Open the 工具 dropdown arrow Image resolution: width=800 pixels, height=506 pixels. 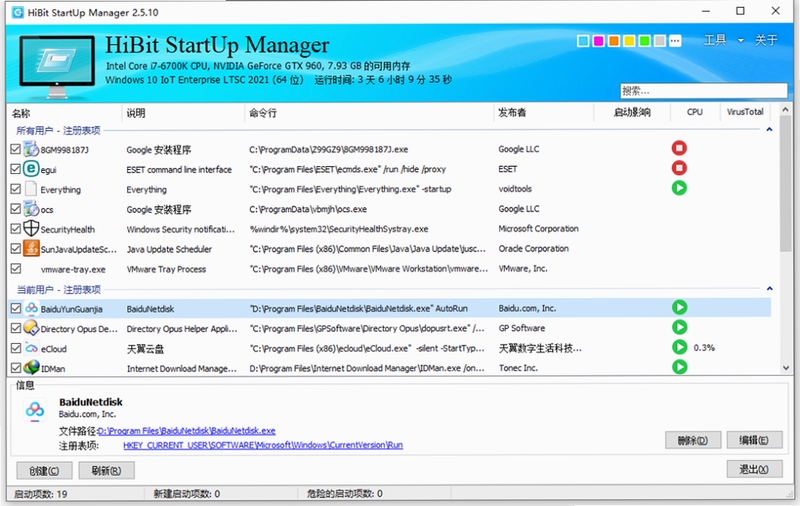(x=740, y=40)
